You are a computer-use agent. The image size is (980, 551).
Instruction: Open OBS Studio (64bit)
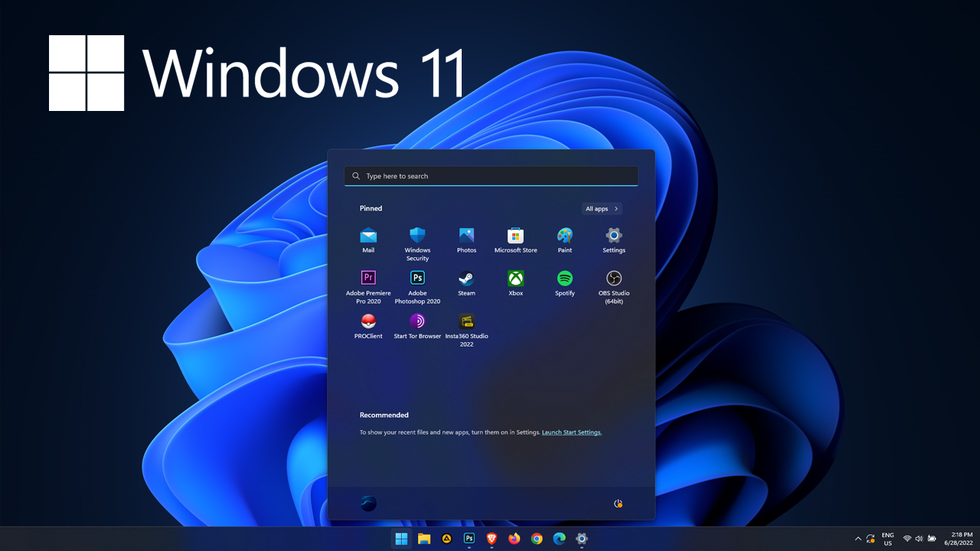pos(613,287)
